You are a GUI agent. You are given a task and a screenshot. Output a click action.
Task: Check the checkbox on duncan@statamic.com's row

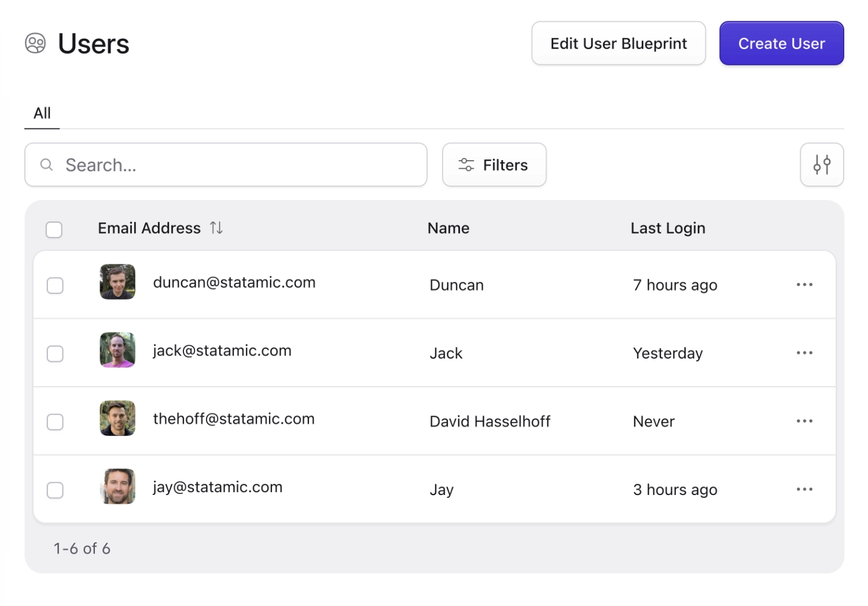tap(55, 285)
